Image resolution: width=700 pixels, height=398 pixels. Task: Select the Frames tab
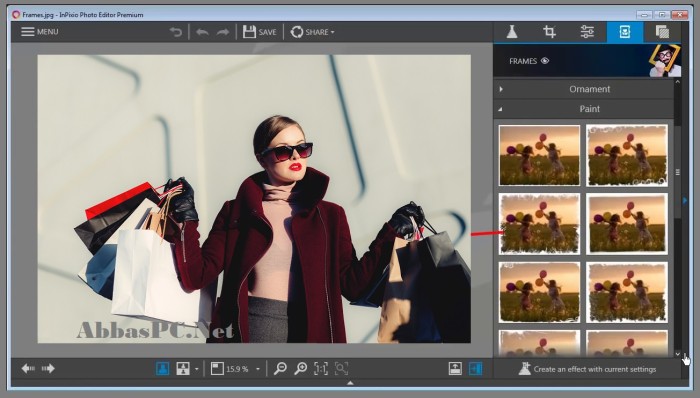coord(625,32)
